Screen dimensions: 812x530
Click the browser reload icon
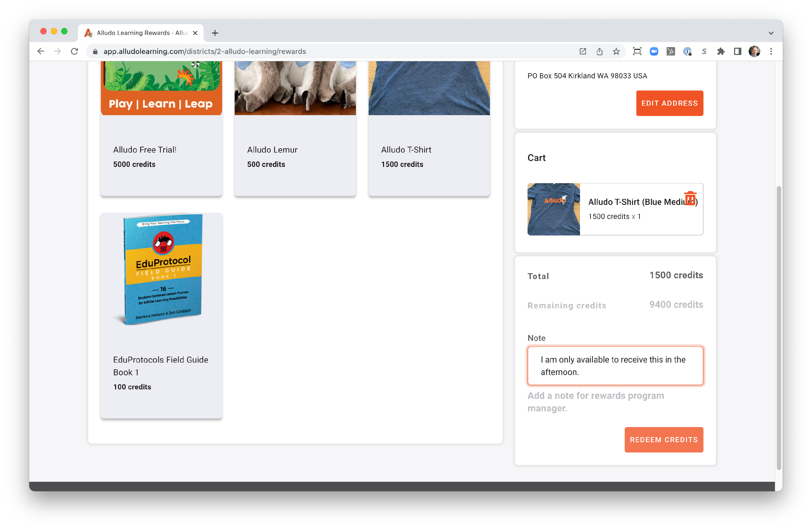(75, 51)
